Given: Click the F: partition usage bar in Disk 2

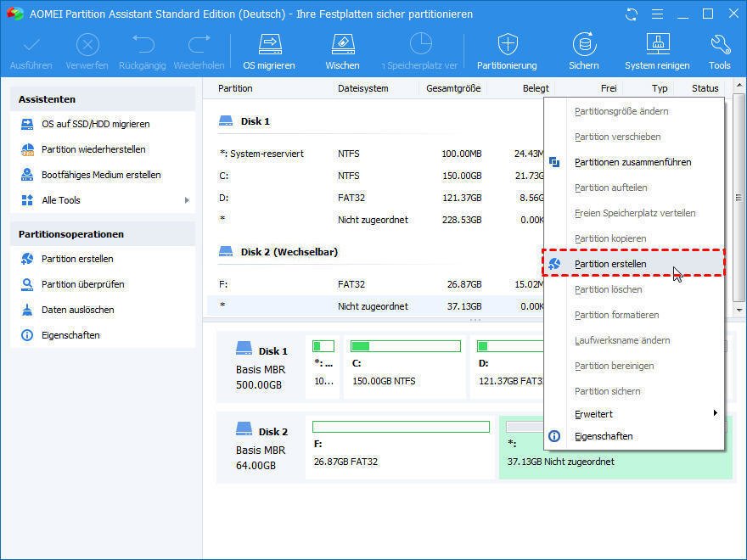Looking at the screenshot, I should pos(401,427).
